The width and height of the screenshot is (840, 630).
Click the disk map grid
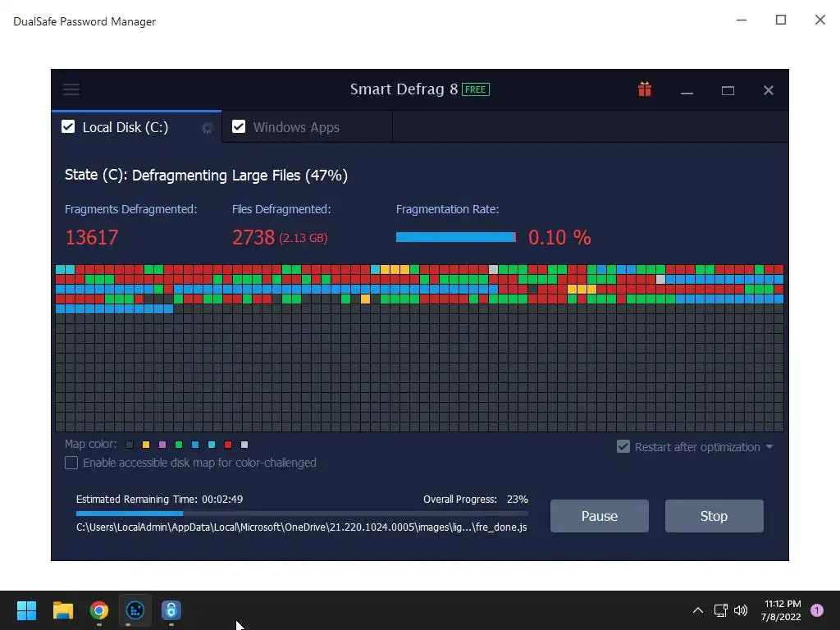[419, 348]
